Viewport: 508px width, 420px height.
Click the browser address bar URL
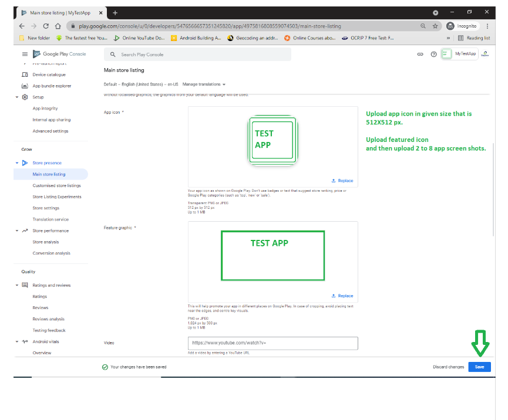tap(210, 26)
